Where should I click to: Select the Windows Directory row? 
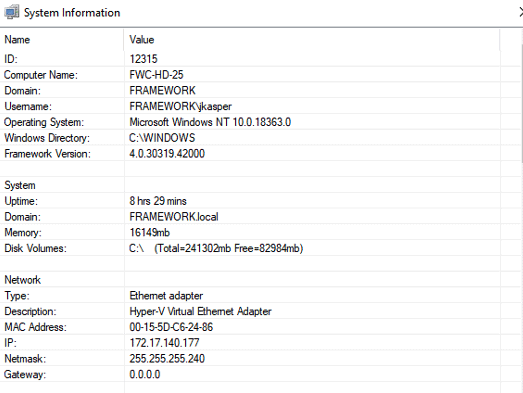click(x=250, y=138)
